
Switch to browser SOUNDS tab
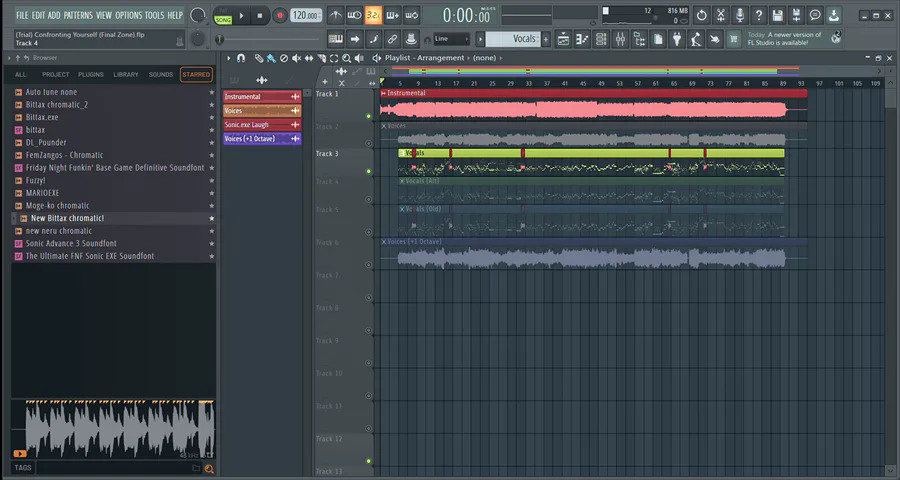pyautogui.click(x=161, y=75)
